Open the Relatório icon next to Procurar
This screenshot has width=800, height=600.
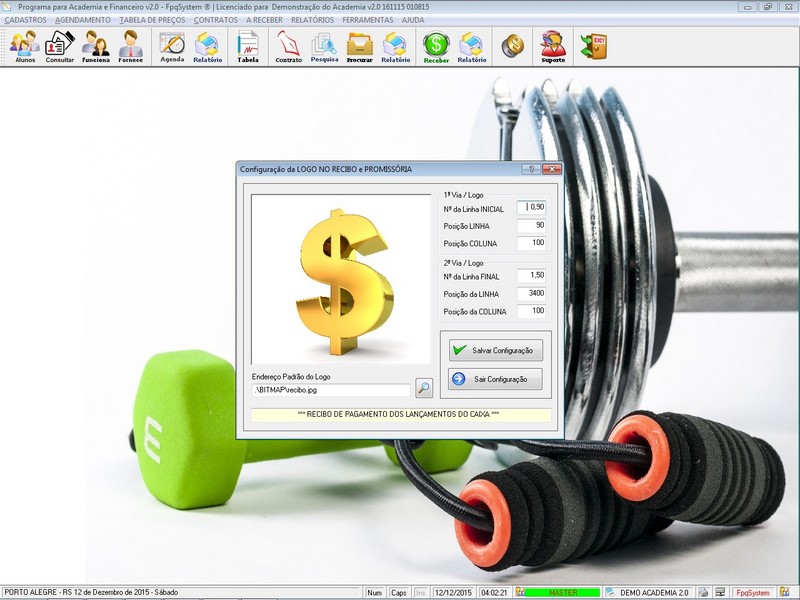tap(395, 47)
